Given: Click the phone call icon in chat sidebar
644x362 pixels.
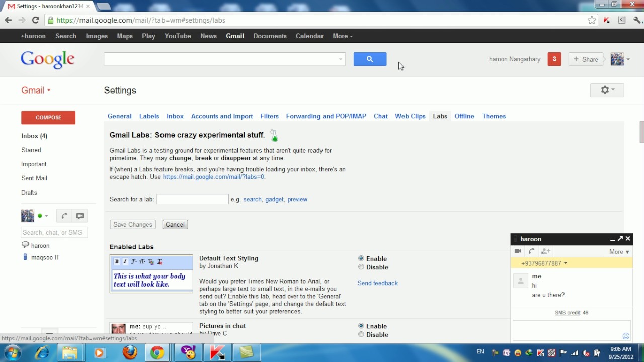Looking at the screenshot, I should pos(64,216).
